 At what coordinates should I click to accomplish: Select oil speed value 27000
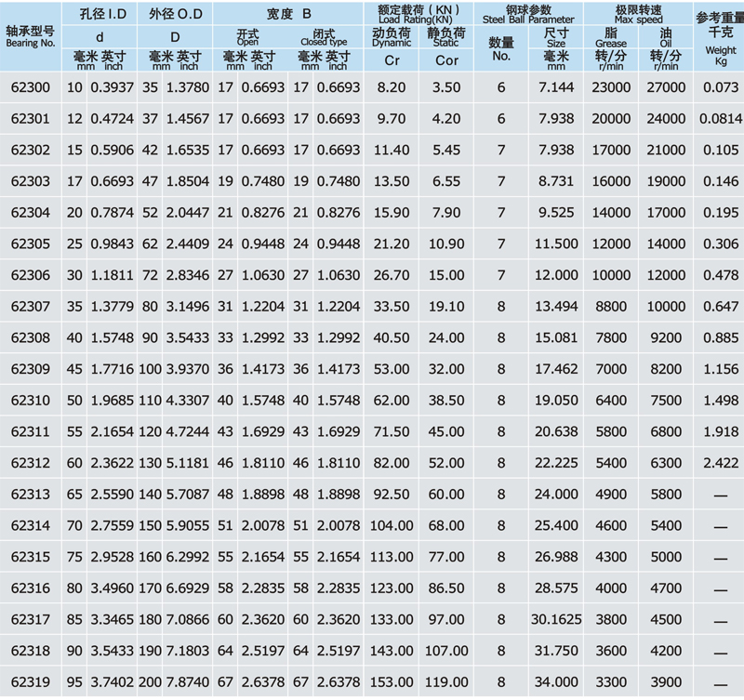[665, 87]
